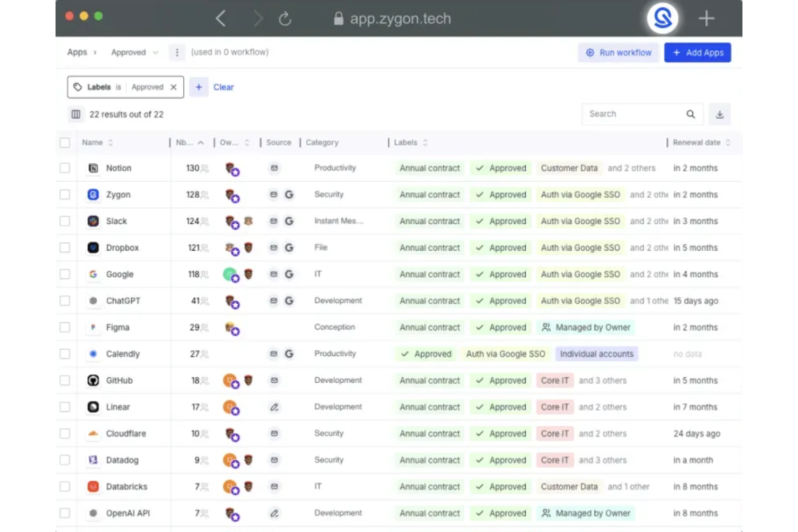Click the Google source icon in the ChatGPT row
The image size is (798, 532).
pos(290,301)
